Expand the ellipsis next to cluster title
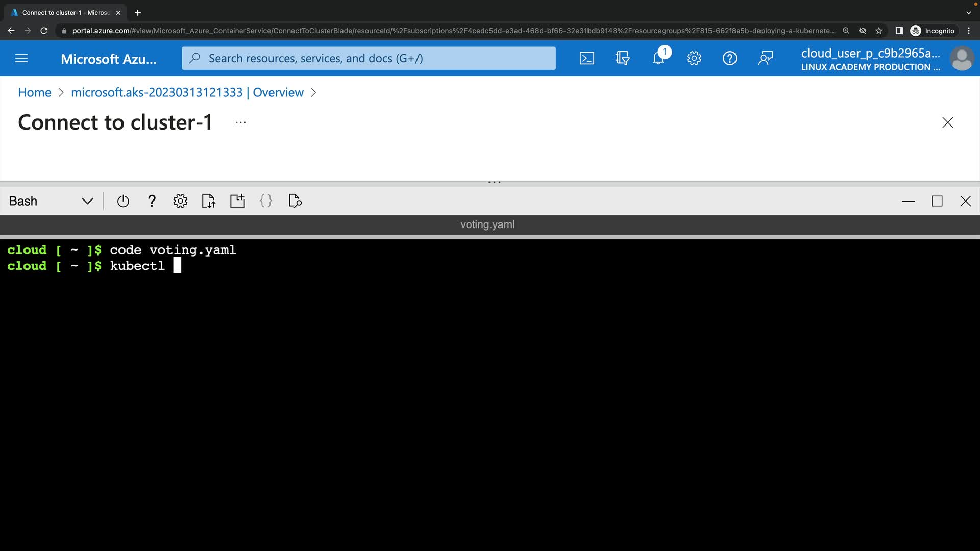The height and width of the screenshot is (551, 980). click(241, 122)
